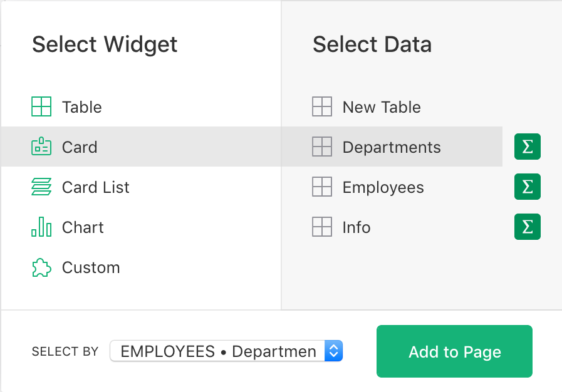Toggle summary sigma for Departments
Image resolution: width=562 pixels, height=392 pixels.
[528, 147]
